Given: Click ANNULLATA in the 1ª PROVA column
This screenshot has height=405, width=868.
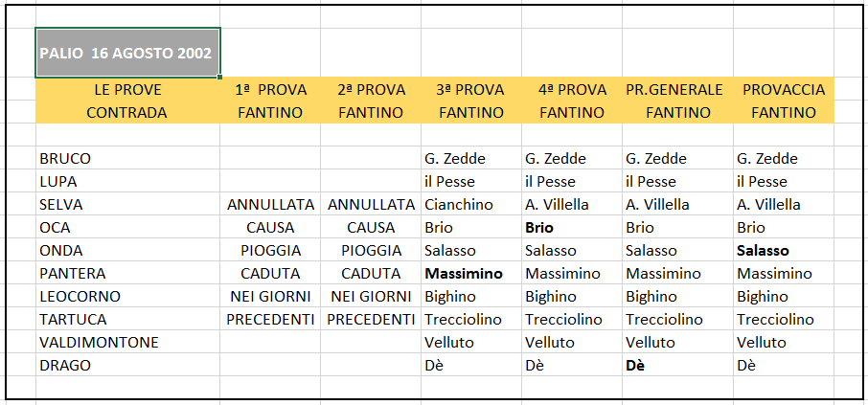Looking at the screenshot, I should pos(270,205).
